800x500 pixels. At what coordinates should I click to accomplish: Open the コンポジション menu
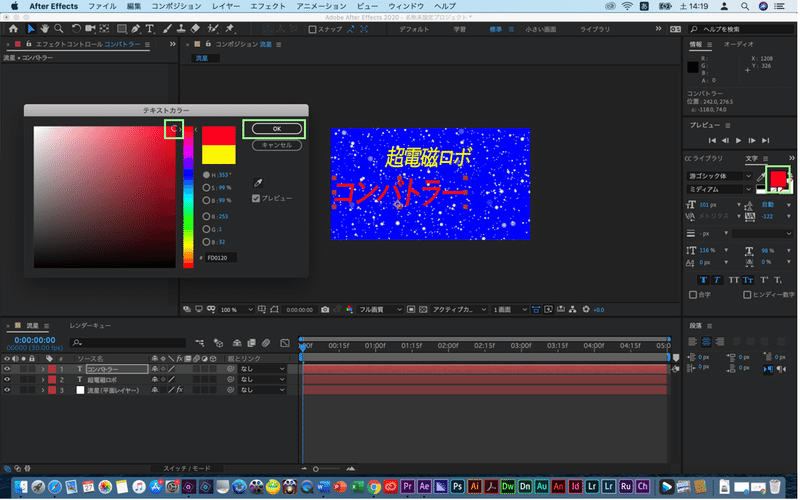pyautogui.click(x=176, y=6)
